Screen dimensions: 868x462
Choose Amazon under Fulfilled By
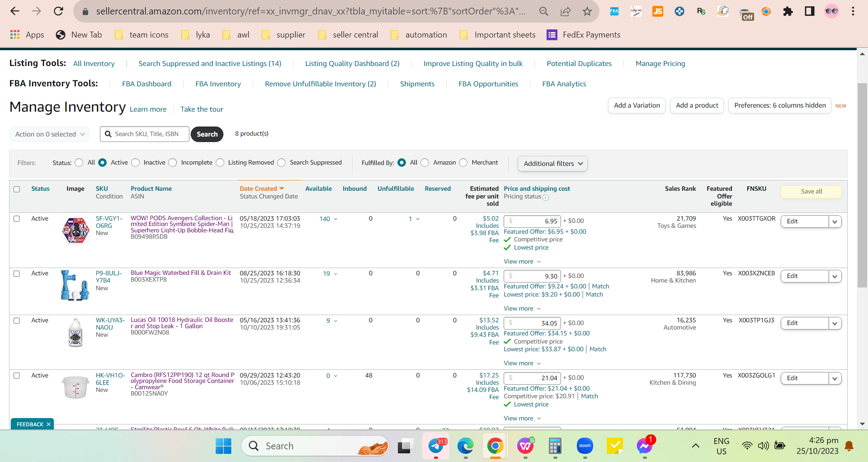coord(425,163)
